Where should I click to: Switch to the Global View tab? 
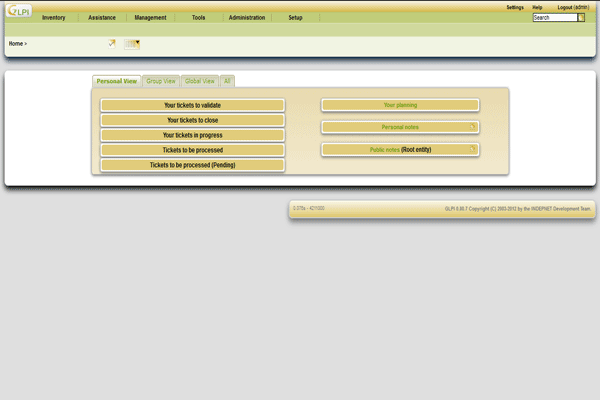tap(200, 81)
